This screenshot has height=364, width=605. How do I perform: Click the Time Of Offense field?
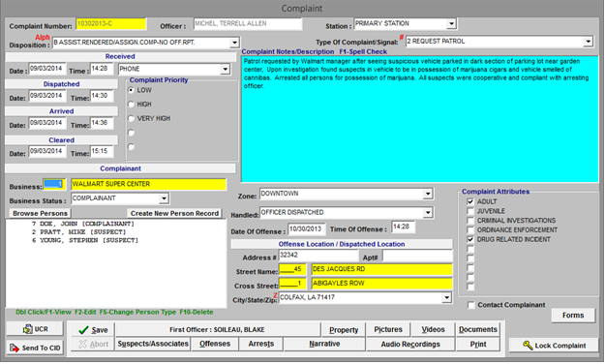click(x=404, y=227)
